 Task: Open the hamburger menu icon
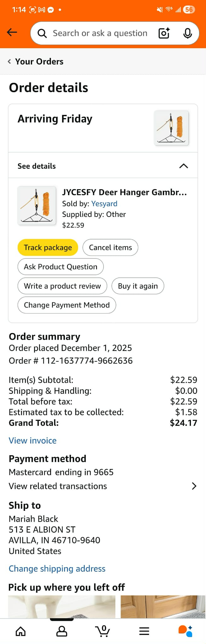[144, 631]
